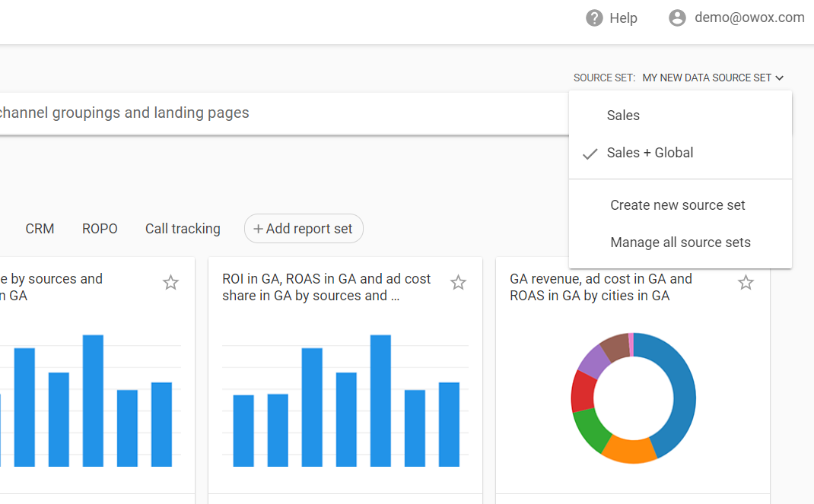
Task: Click the checkmark beside Sales + Global
Action: pyautogui.click(x=590, y=154)
